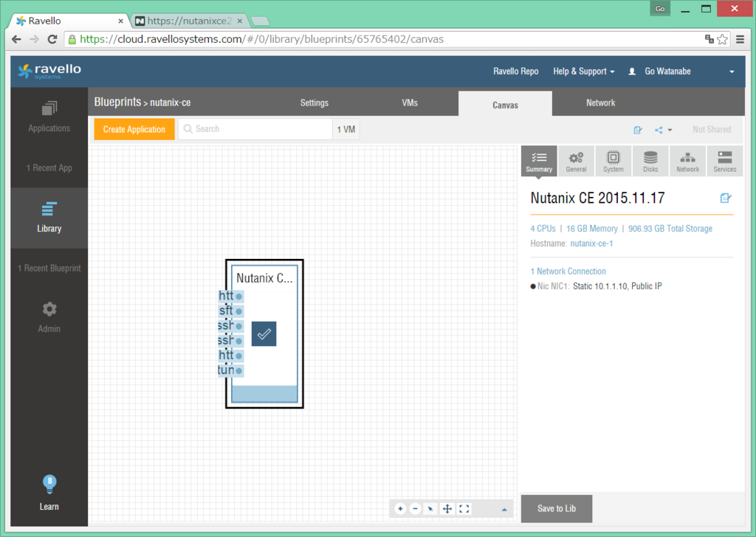This screenshot has height=537, width=756.
Task: Switch to the nutanixce2 browser tab
Action: pos(190,21)
